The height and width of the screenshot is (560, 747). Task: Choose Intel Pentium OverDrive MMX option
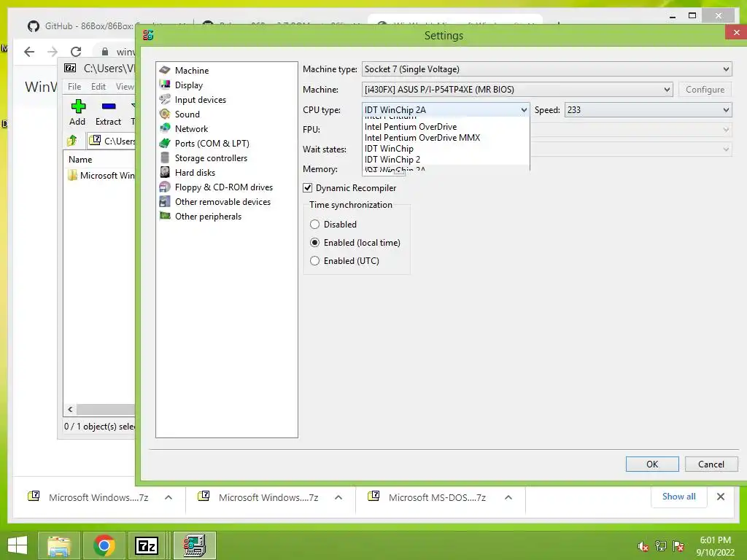(446, 138)
